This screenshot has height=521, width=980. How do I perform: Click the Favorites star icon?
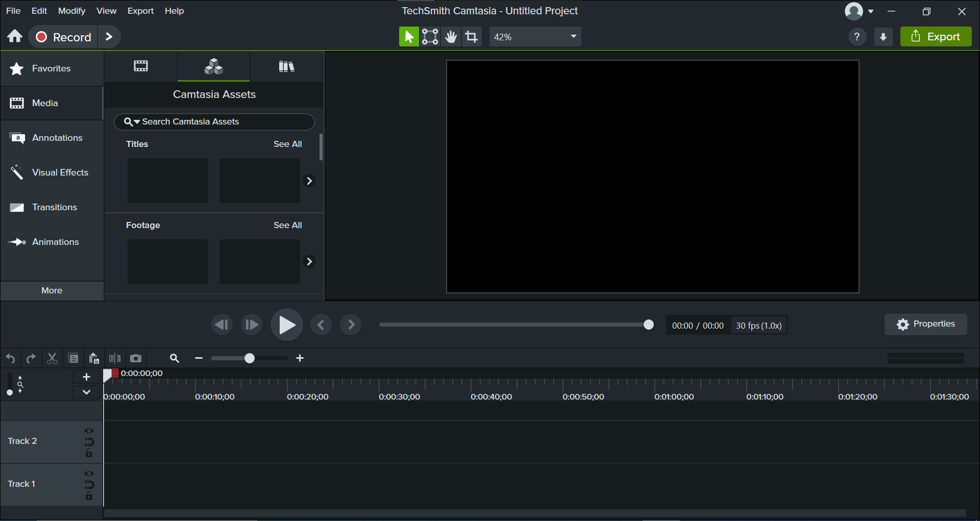[17, 68]
